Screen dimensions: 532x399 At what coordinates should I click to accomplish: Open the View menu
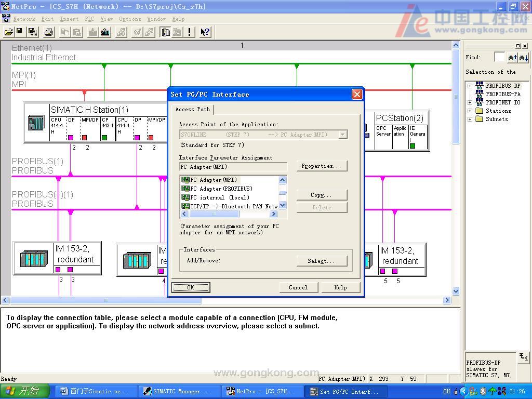tap(107, 19)
